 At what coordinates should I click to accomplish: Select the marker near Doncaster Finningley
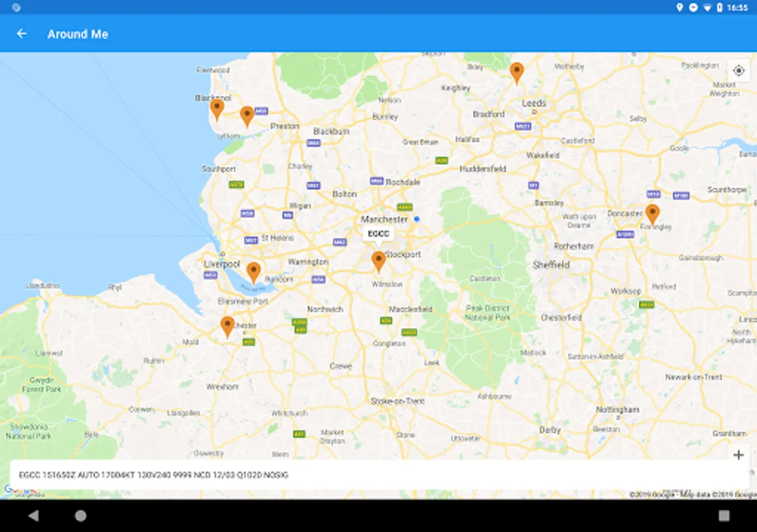652,215
